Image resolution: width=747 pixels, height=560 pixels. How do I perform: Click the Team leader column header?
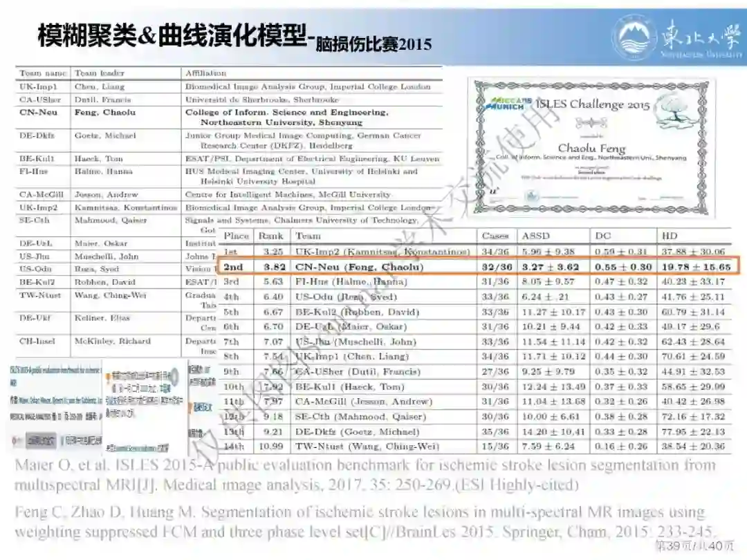pos(99,73)
